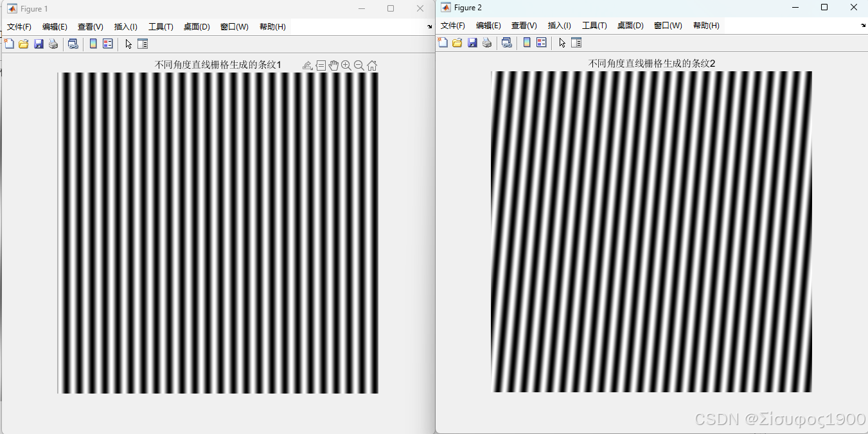This screenshot has width=868, height=434.
Task: Click plot title 不同角度直线栅格生成的条纹1
Action: (x=218, y=65)
